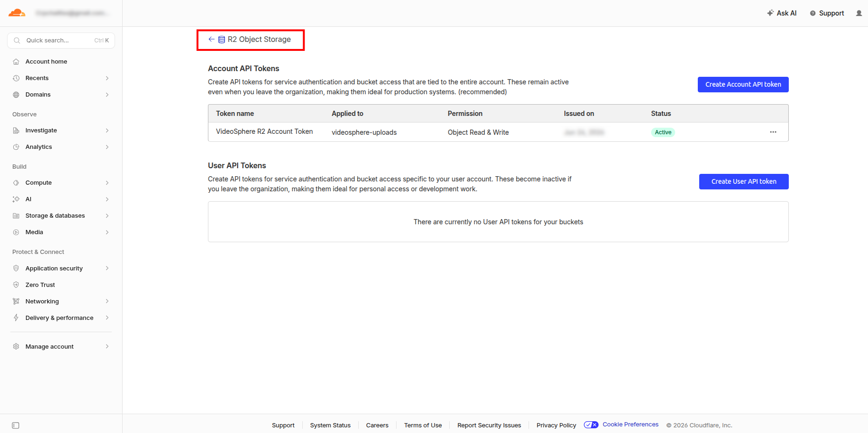Open Ask AI sparkle button

[782, 13]
